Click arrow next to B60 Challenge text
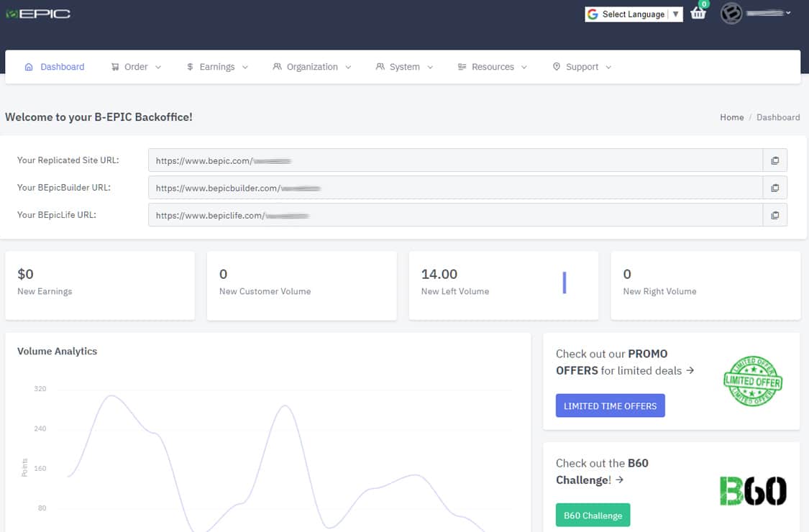The height and width of the screenshot is (532, 809). click(619, 480)
